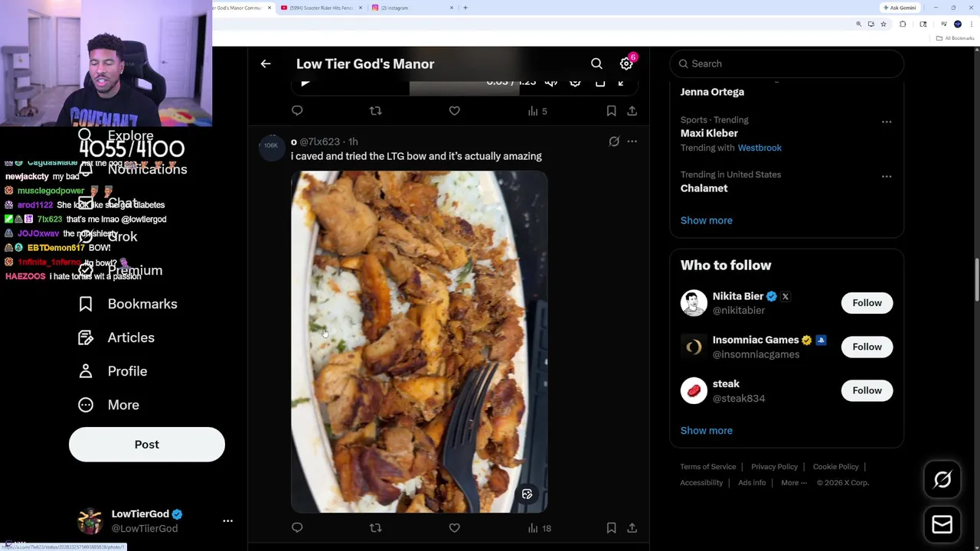Go to Profile in the sidebar
The image size is (980, 551).
tap(113, 371)
